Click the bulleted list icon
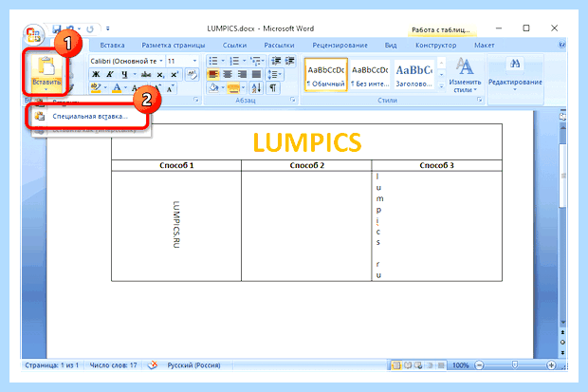The width and height of the screenshot is (588, 392). click(213, 61)
